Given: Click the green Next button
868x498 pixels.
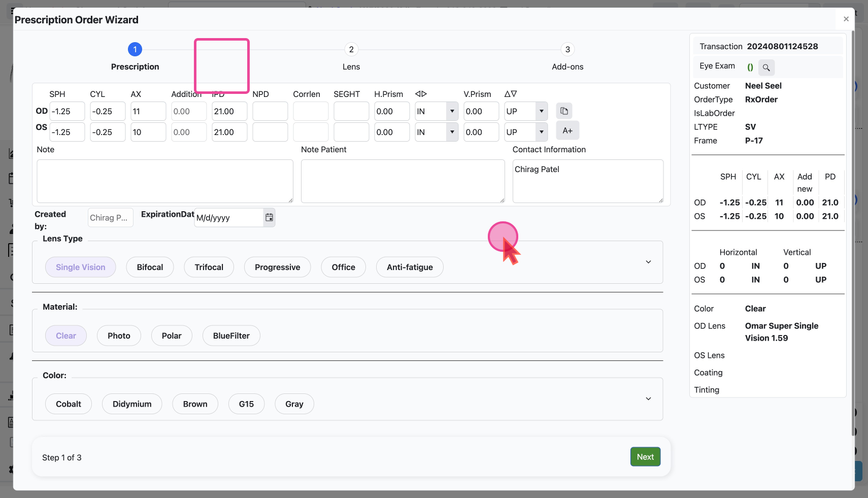Looking at the screenshot, I should (x=645, y=457).
